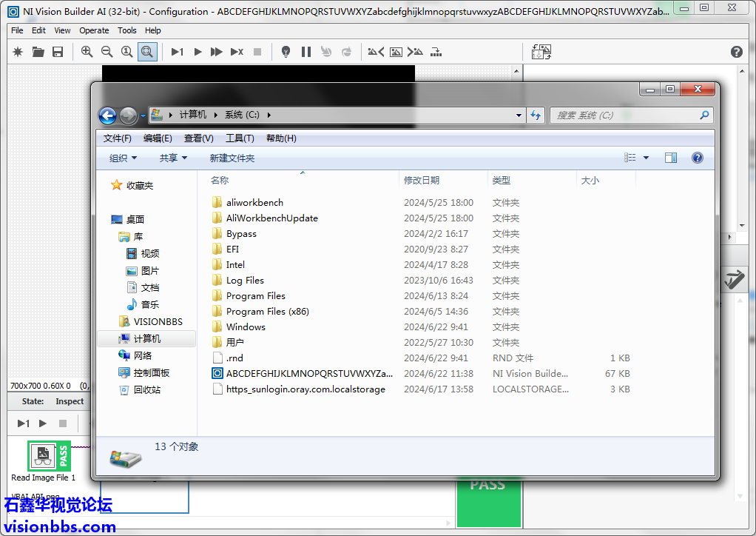756x536 pixels.
Task: Select VISIONBBS in the navigation pane
Action: tap(158, 322)
